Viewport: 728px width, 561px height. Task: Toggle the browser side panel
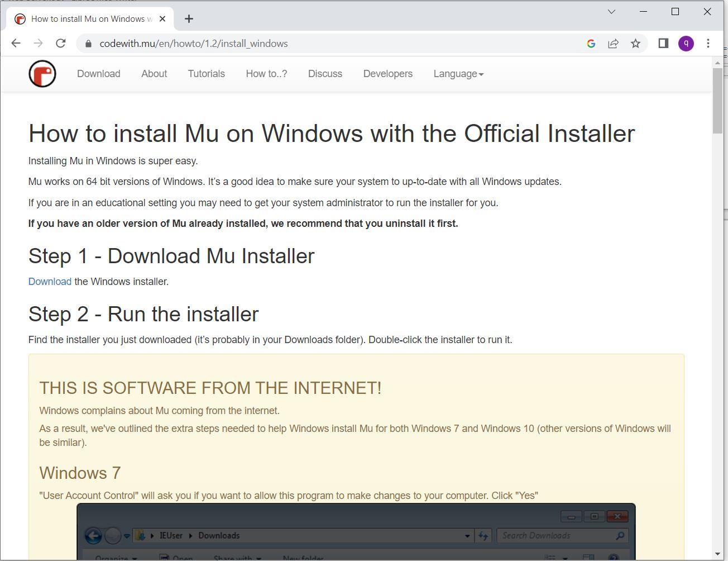pyautogui.click(x=663, y=43)
